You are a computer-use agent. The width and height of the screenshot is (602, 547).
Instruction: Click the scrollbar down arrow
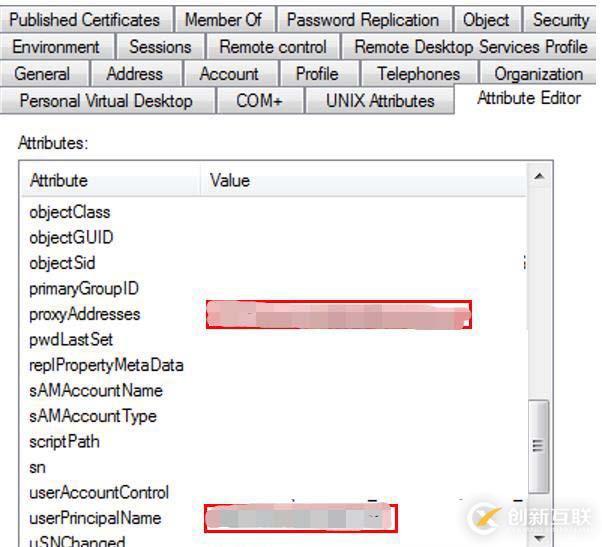[x=539, y=539]
